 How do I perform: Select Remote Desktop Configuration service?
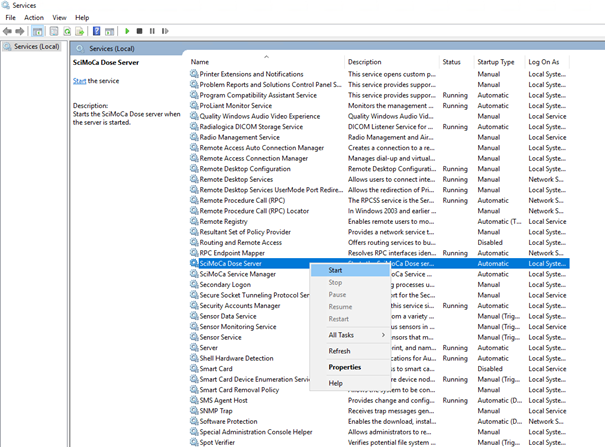click(x=245, y=169)
